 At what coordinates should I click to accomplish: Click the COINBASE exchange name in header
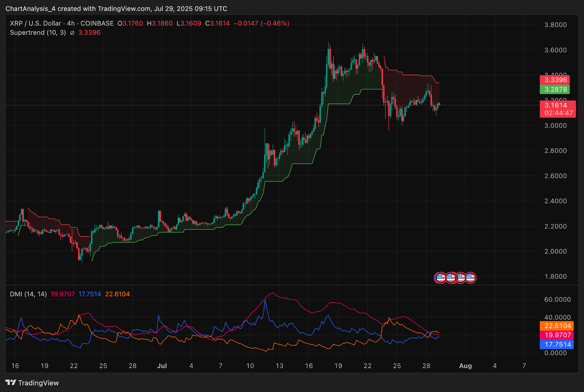click(97, 23)
